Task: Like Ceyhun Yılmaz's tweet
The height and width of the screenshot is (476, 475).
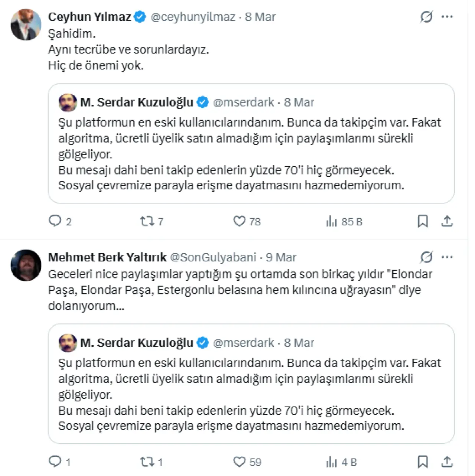Action: tap(239, 221)
